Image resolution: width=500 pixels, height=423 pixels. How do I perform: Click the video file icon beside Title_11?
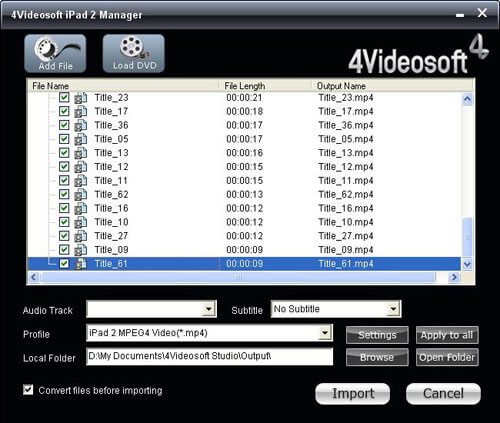(x=80, y=181)
